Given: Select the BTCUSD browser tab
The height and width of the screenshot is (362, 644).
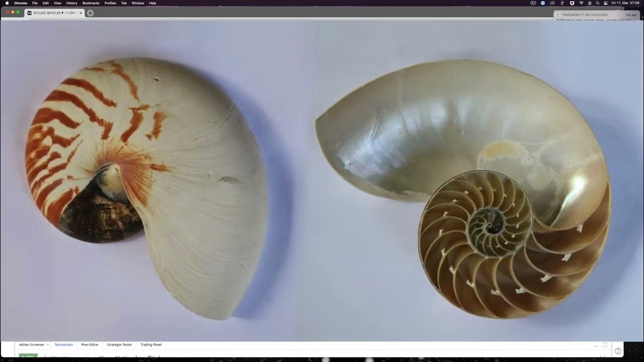Looking at the screenshot, I should pos(54,13).
